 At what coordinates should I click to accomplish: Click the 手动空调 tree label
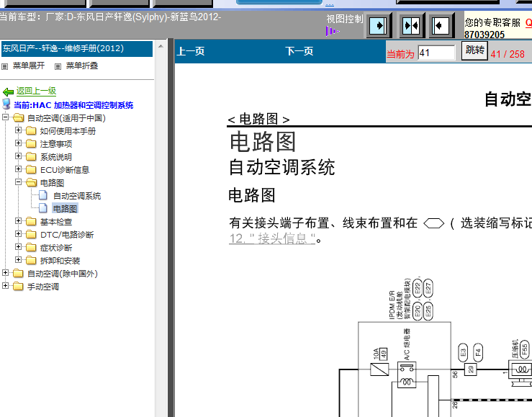tap(43, 287)
